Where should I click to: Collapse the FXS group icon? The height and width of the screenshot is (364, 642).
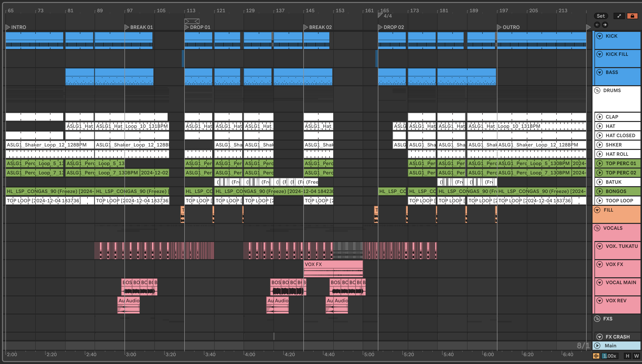tap(597, 319)
